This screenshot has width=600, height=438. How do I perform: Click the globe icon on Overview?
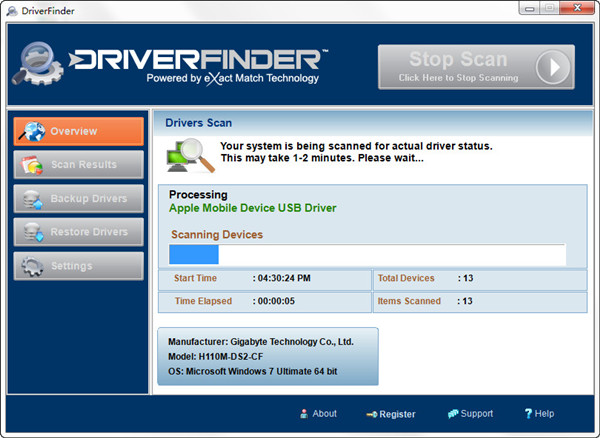pyautogui.click(x=33, y=131)
